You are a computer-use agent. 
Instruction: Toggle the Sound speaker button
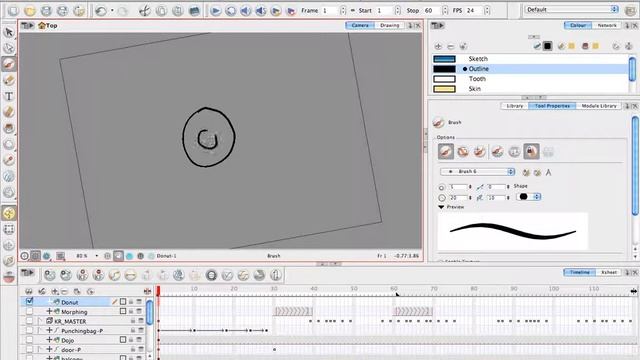click(x=245, y=11)
